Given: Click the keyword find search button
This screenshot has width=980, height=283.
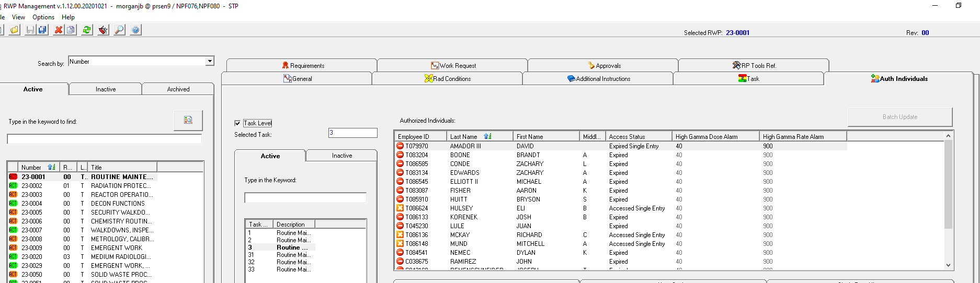Looking at the screenshot, I should click(x=188, y=120).
